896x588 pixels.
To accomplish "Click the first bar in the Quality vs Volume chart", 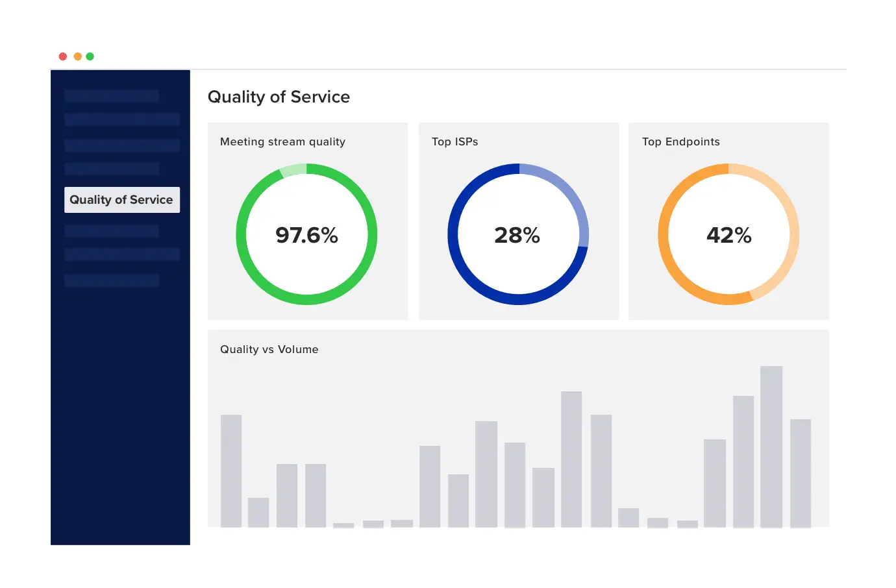I will 231,471.
